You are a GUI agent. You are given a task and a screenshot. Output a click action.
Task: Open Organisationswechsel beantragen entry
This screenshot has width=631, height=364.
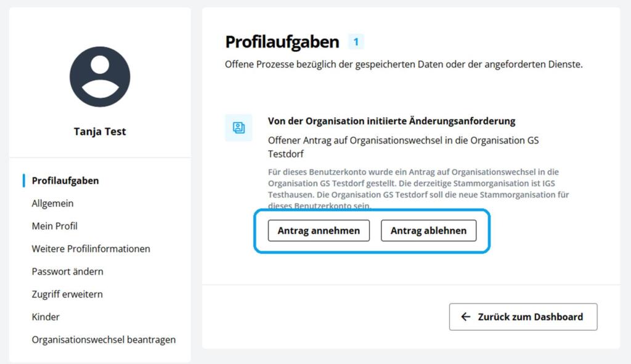click(104, 340)
